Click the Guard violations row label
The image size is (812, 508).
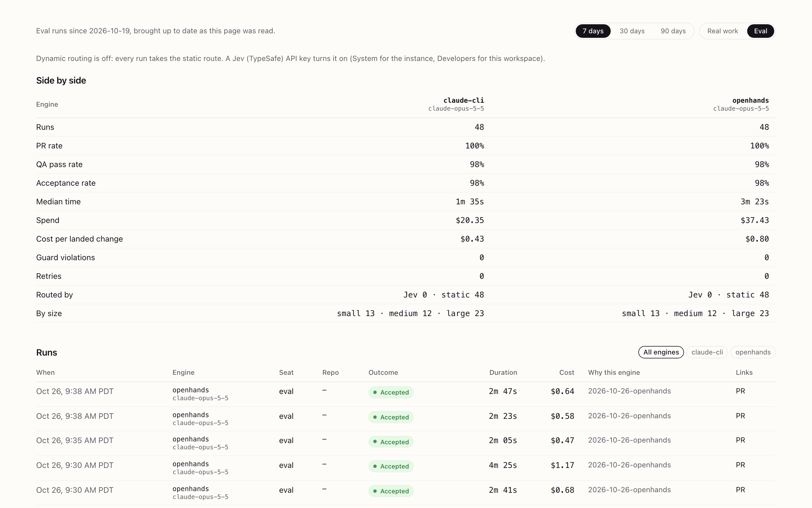pos(65,258)
